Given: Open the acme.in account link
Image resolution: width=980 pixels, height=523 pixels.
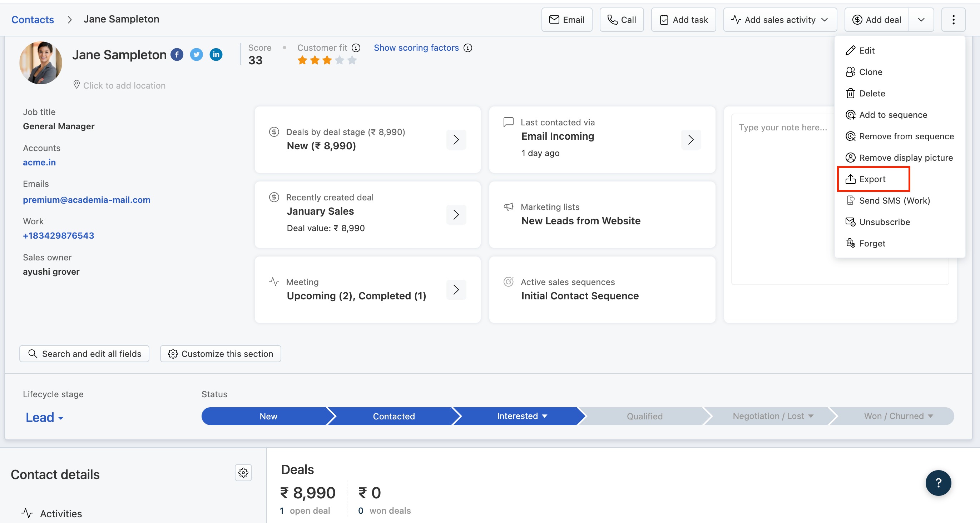Looking at the screenshot, I should [39, 163].
